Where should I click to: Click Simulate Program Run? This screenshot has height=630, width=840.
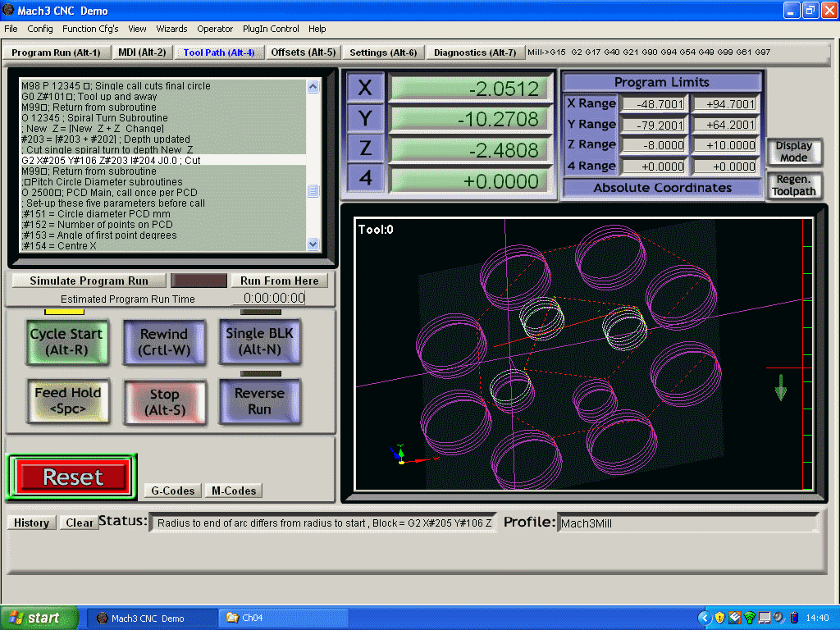coord(89,281)
